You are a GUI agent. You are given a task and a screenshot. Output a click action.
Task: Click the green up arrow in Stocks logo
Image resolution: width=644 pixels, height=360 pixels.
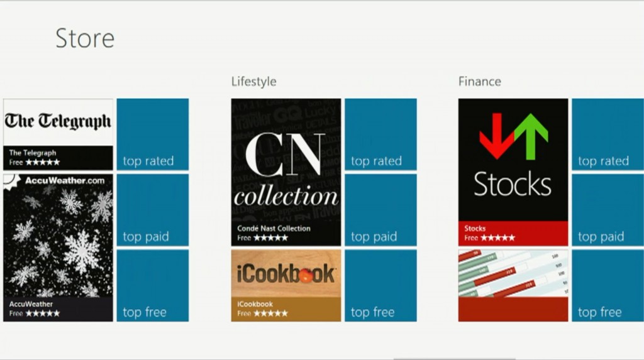point(531,136)
